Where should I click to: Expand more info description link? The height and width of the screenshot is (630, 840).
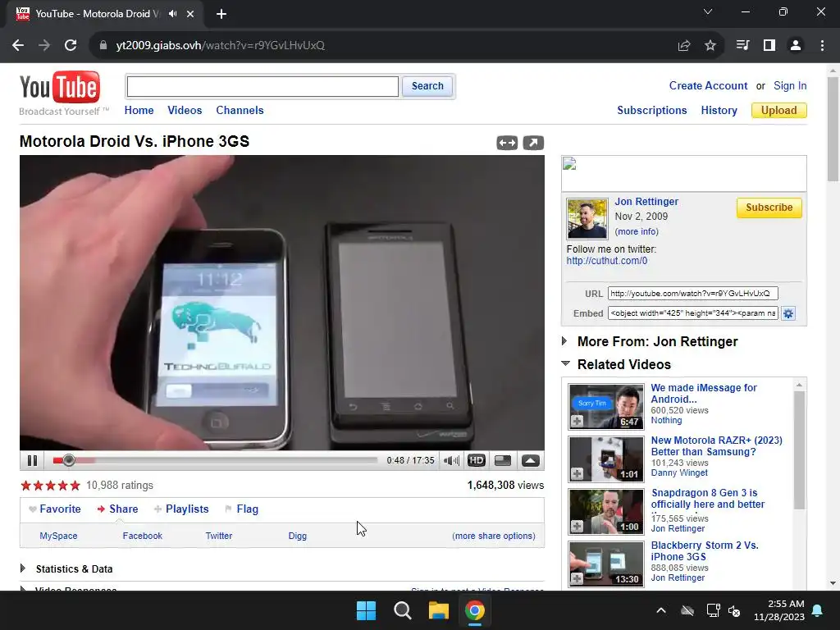click(x=637, y=231)
